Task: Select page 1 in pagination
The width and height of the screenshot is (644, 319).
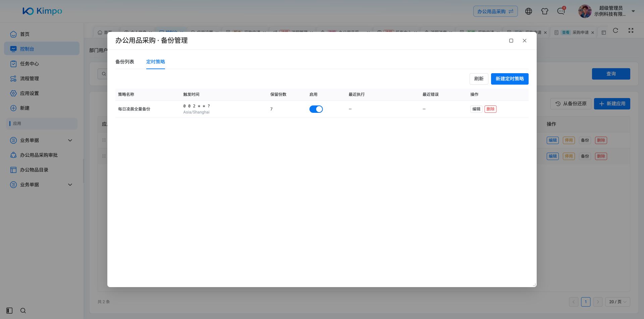Action: pos(586,302)
